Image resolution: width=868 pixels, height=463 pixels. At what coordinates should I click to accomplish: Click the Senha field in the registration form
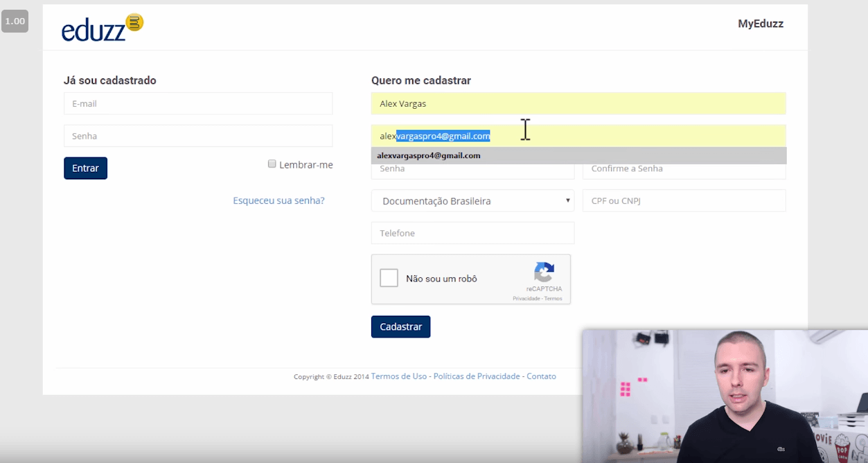click(472, 172)
